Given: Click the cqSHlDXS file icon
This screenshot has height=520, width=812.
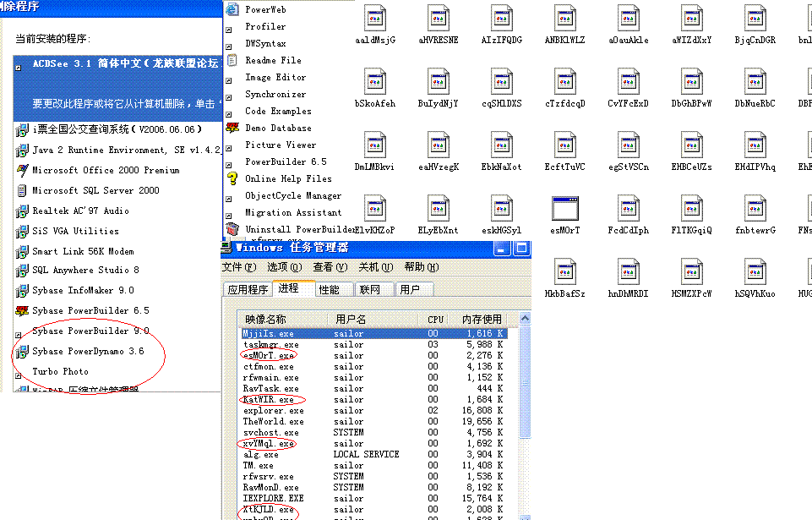Looking at the screenshot, I should [502, 81].
